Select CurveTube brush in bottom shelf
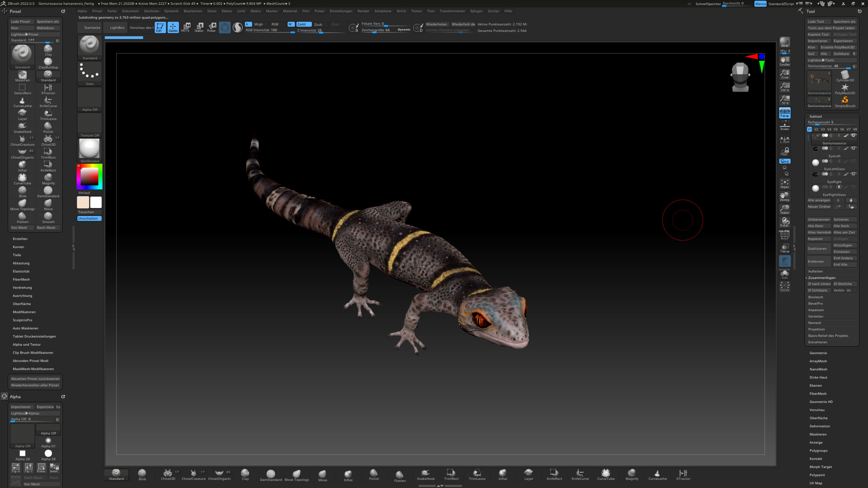Image resolution: width=868 pixels, height=488 pixels. coord(606,474)
